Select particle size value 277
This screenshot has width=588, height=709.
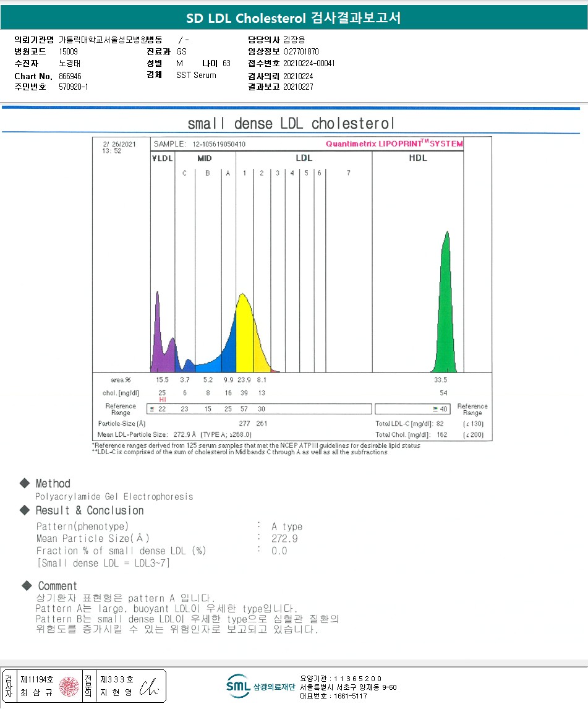(244, 424)
